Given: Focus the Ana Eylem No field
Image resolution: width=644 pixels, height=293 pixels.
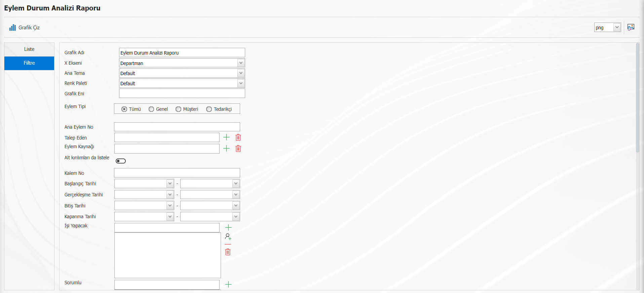Looking at the screenshot, I should pyautogui.click(x=177, y=127).
